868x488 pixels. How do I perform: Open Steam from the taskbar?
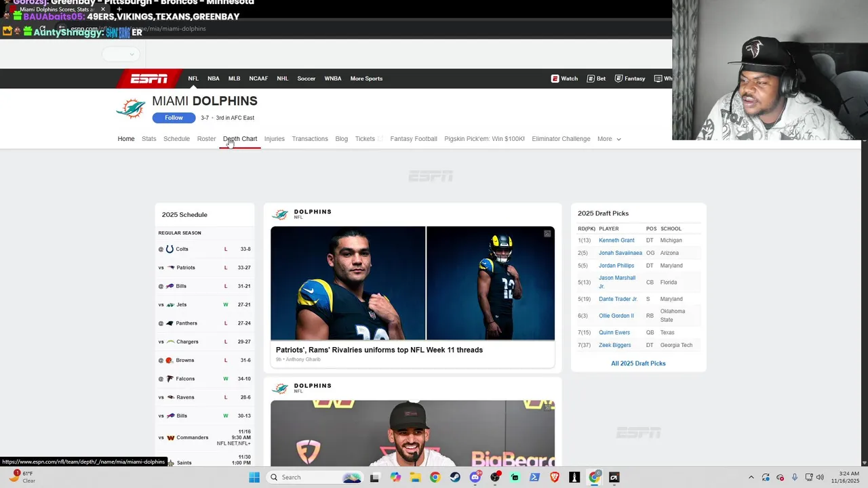coord(455,477)
